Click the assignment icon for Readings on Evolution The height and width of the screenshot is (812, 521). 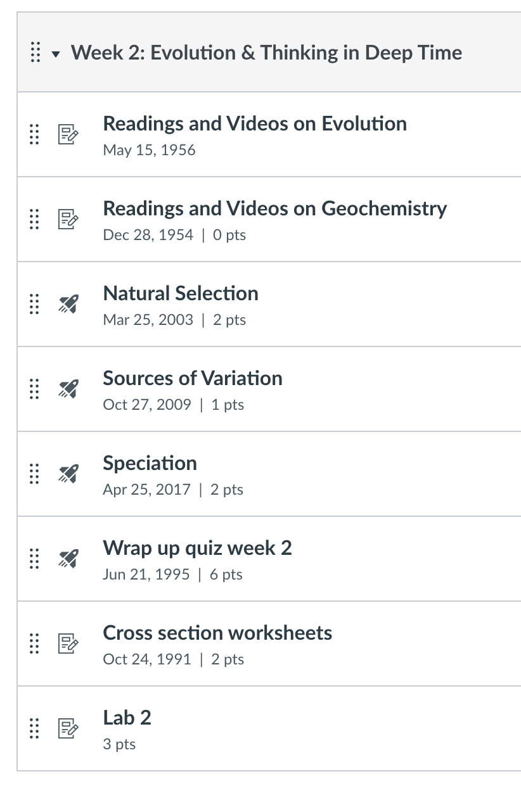68,134
